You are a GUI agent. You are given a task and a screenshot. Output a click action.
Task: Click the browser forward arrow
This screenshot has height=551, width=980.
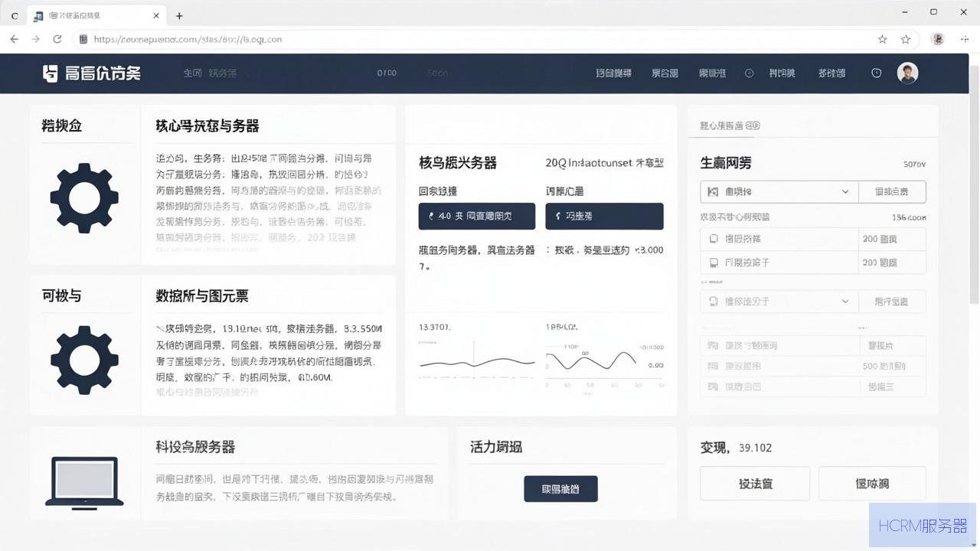coord(35,39)
